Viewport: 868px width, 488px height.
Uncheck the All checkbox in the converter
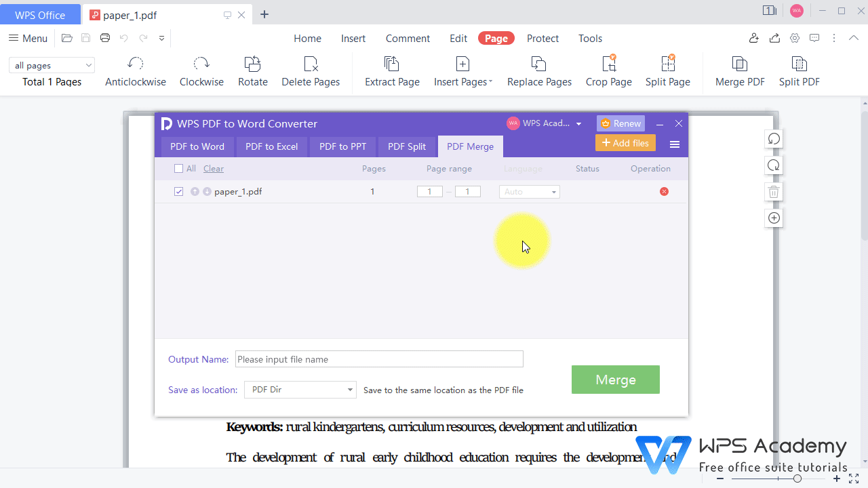click(x=178, y=168)
